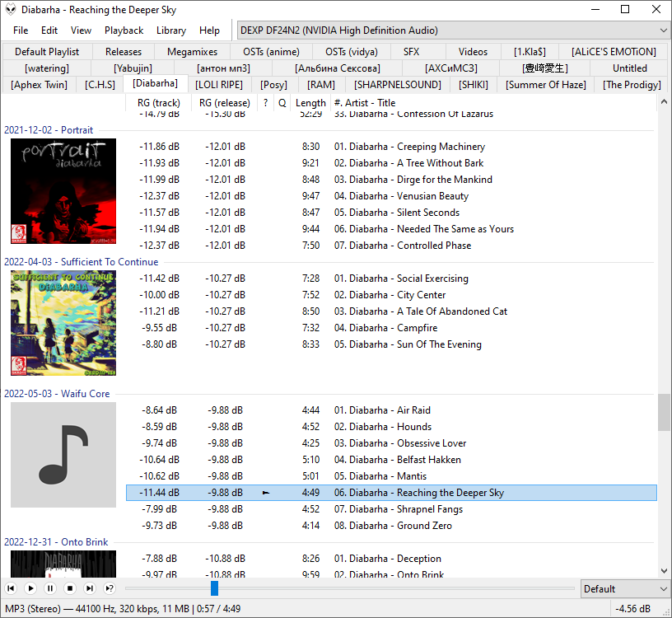This screenshot has width=672, height=618.
Task: Pause playback with the pause button
Action: (50, 588)
